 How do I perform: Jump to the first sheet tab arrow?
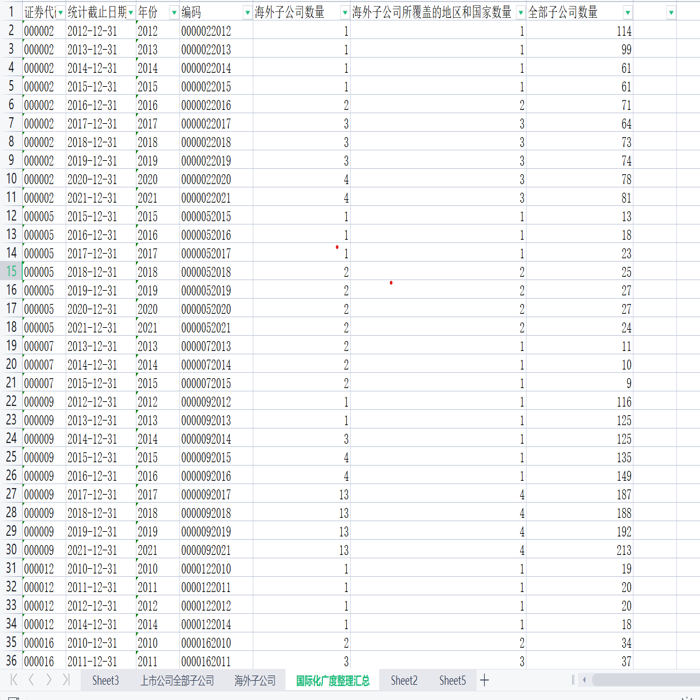click(14, 680)
